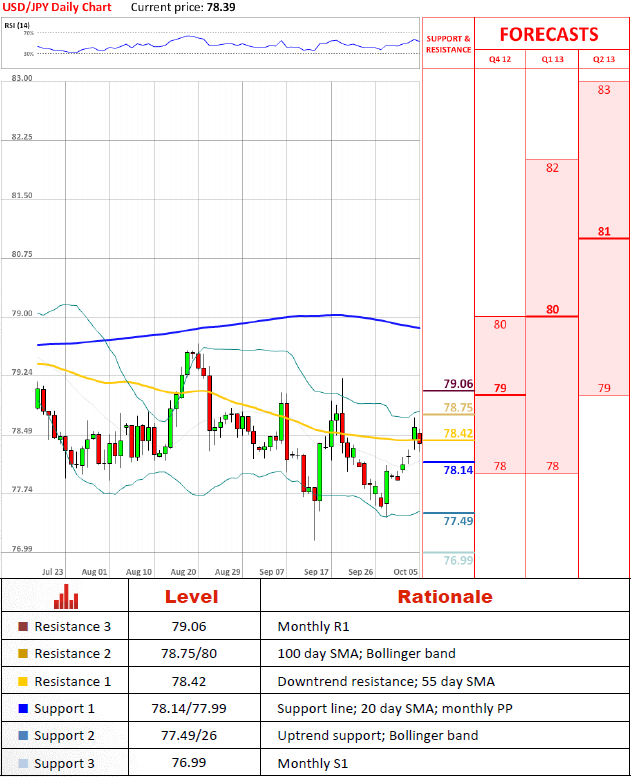Click the FORECASTS heading
Viewport: 631px width, 777px height.
pos(549,34)
